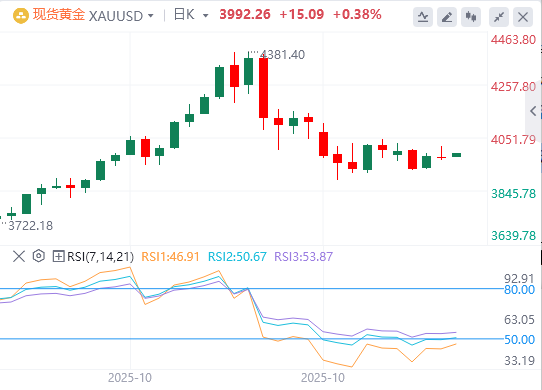Switch chart type with candlestick icon
542x390 pixels.
tap(471, 17)
